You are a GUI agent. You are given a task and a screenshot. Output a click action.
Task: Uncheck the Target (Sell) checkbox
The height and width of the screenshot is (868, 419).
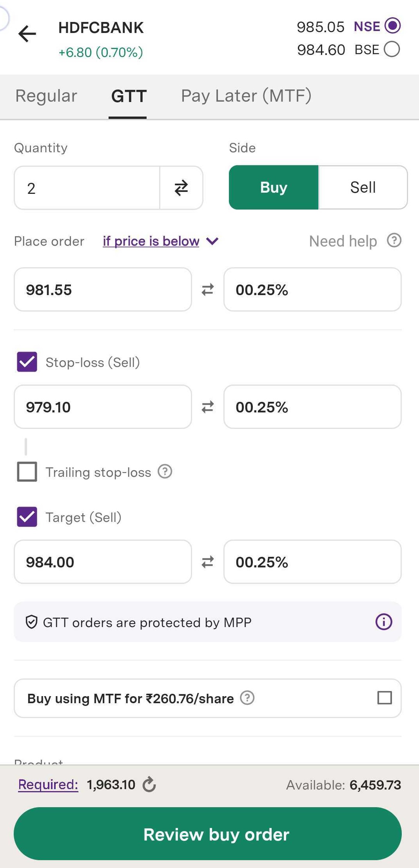point(27,517)
